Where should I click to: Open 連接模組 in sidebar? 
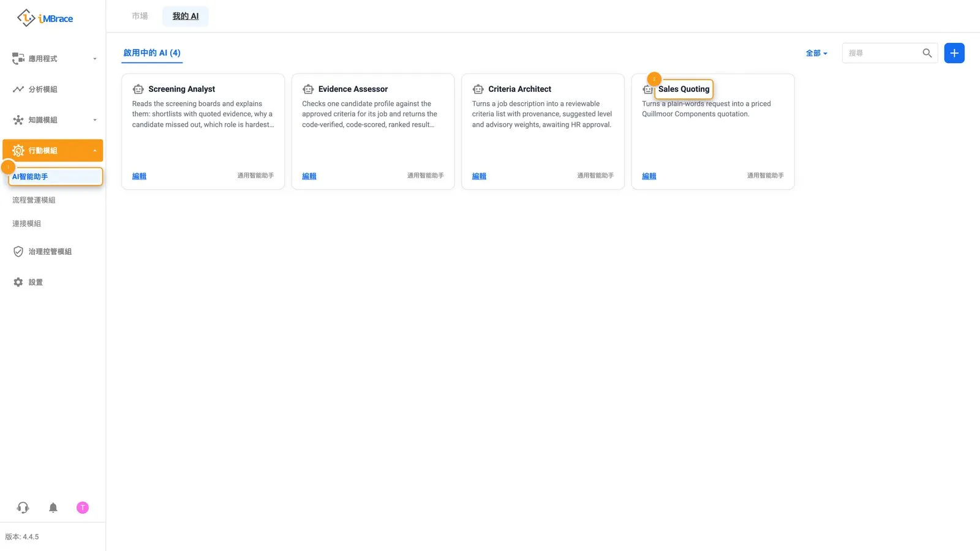[26, 223]
